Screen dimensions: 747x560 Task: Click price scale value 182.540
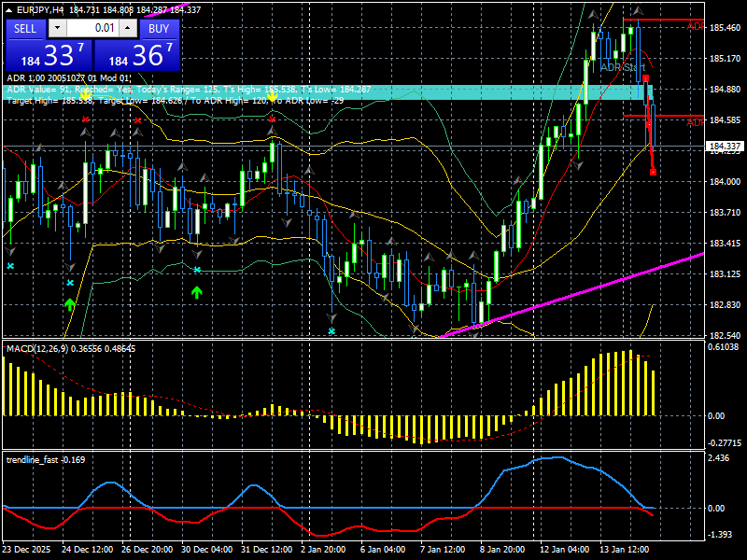point(726,336)
